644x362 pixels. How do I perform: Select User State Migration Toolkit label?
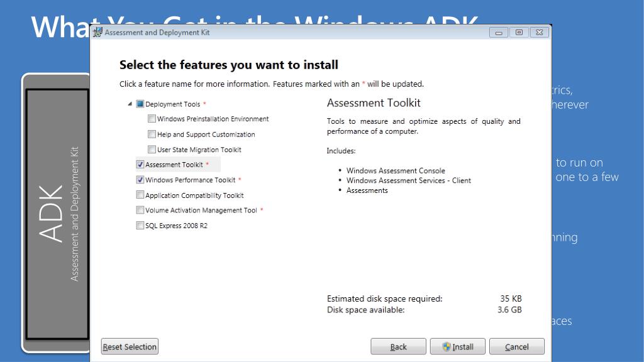(199, 150)
